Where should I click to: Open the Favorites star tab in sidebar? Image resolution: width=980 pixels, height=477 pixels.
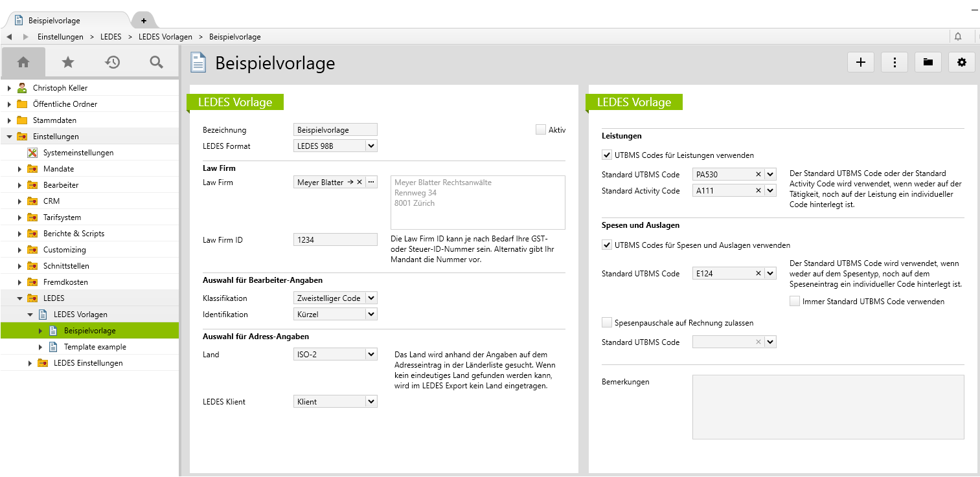68,62
